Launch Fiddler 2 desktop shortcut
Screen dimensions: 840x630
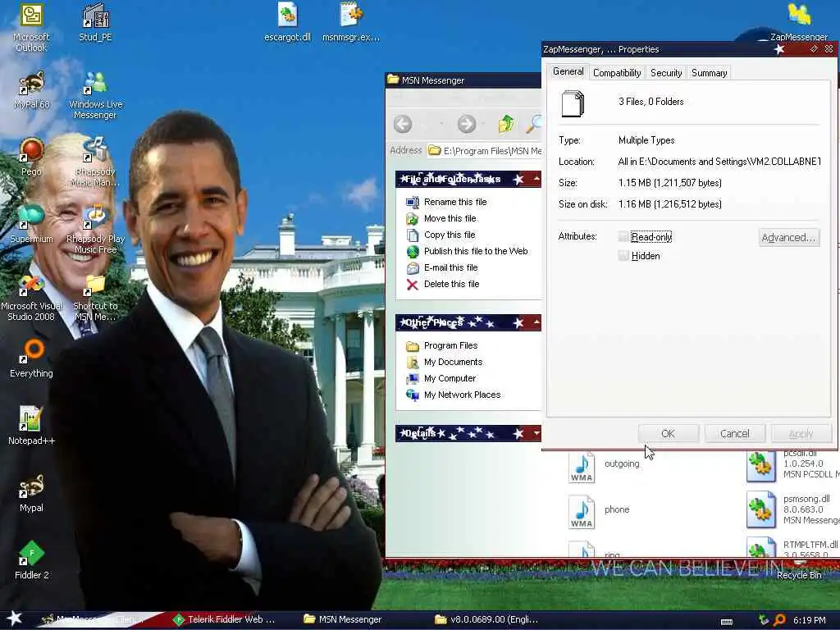31,560
